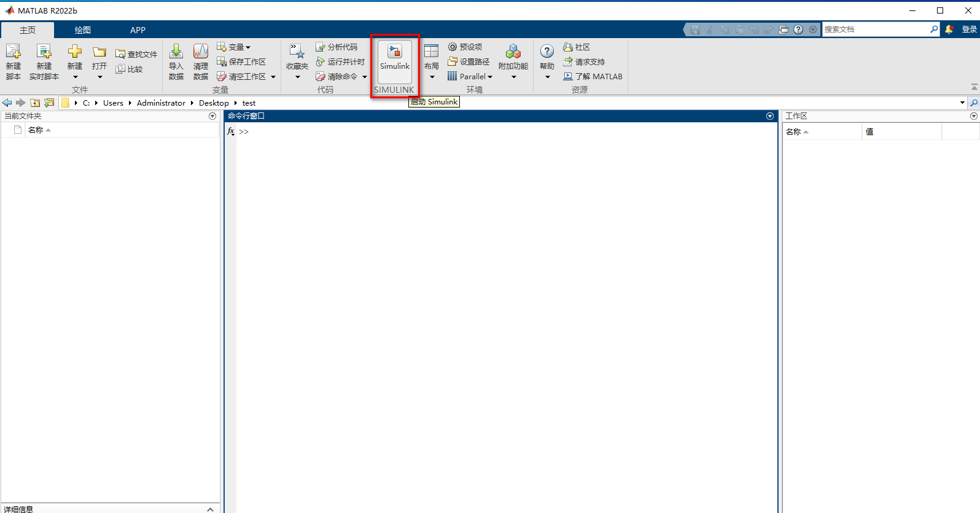Switch to the 绘图 (Plots) tab
This screenshot has height=513, width=980.
click(83, 30)
